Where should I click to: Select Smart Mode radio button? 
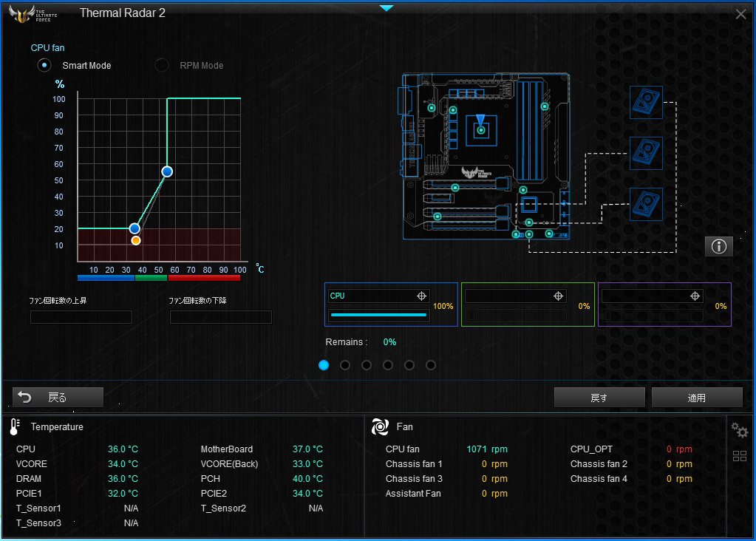pos(44,65)
